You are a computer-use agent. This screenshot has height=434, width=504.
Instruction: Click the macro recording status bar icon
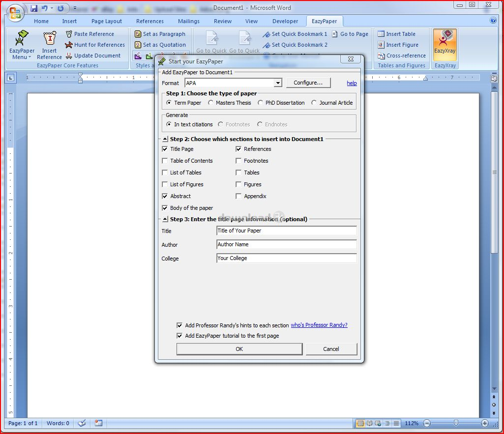coord(98,423)
